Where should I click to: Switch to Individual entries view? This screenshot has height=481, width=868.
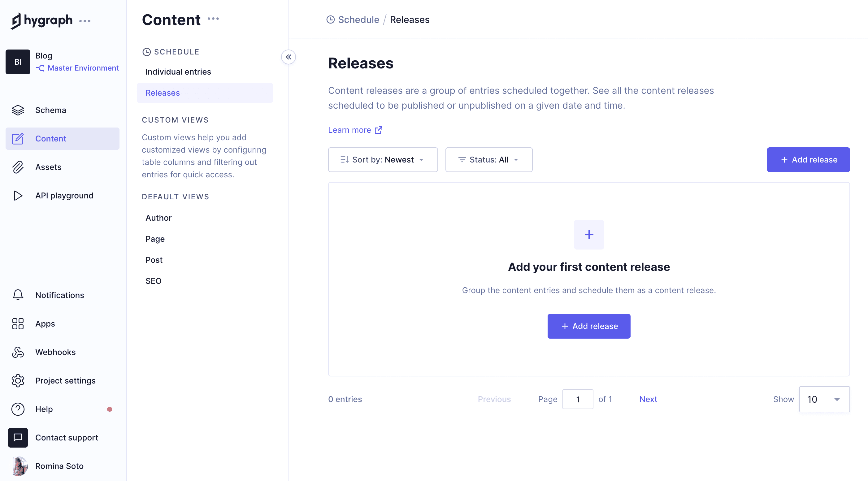(x=178, y=71)
